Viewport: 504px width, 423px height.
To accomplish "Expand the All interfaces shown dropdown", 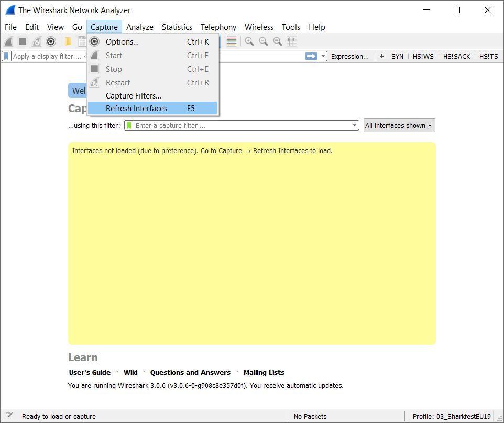I will (399, 126).
